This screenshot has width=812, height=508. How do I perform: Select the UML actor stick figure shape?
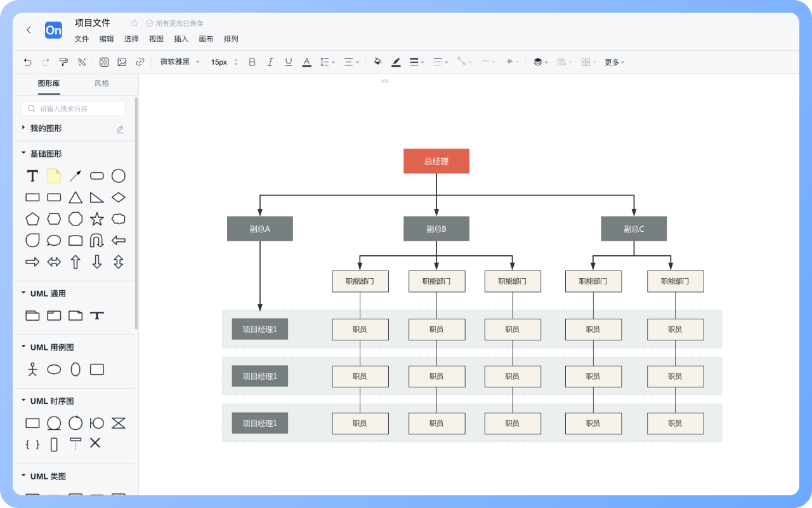pos(32,370)
